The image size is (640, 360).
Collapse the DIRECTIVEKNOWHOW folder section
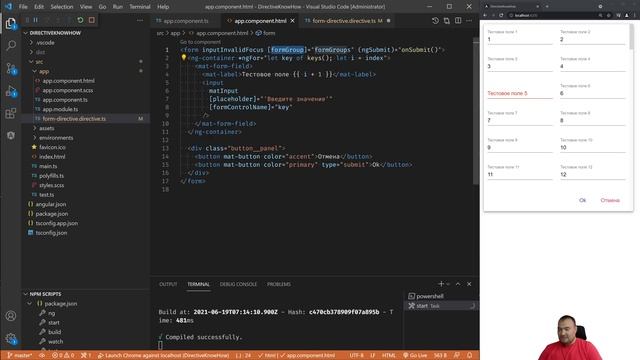coord(55,33)
